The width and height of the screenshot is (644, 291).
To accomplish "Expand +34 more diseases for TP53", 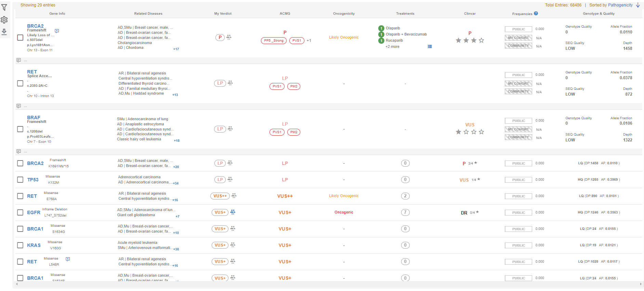I will (x=176, y=183).
